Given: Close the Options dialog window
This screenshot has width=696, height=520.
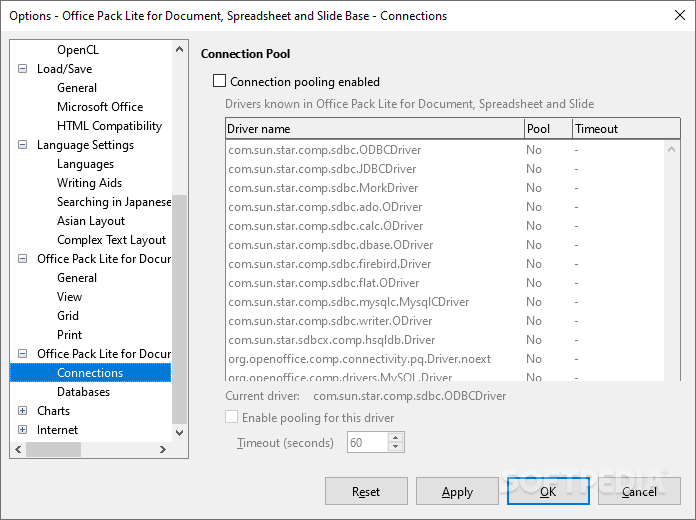Looking at the screenshot, I should (680, 15).
